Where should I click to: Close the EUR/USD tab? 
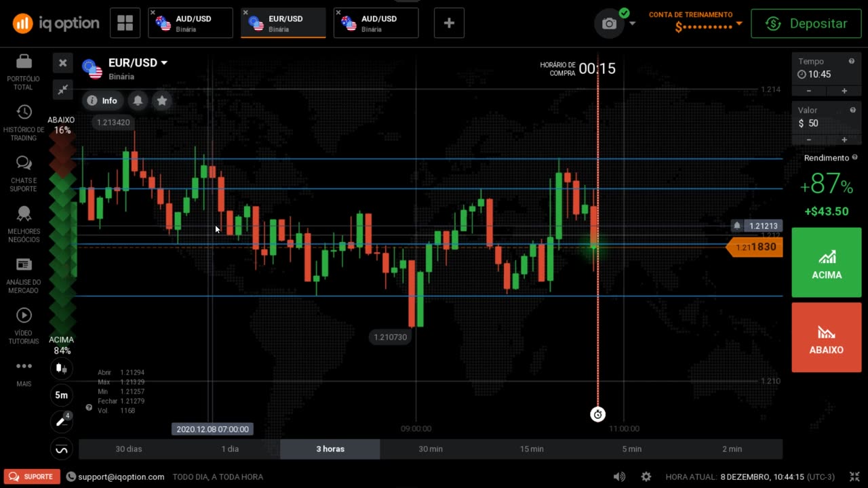(x=245, y=12)
